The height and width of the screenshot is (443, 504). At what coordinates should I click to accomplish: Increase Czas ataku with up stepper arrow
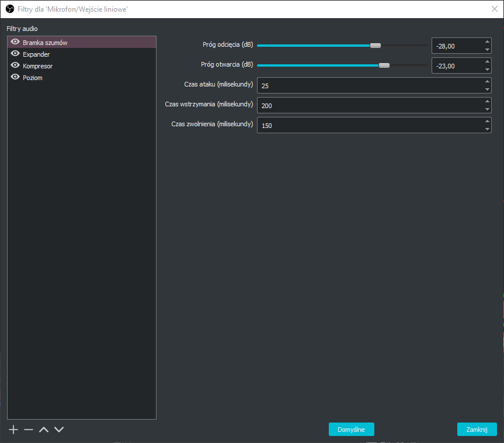point(487,81)
